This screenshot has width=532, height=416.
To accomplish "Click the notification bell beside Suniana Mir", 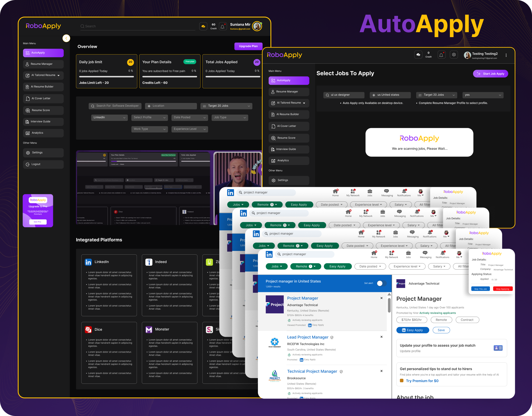I will click(222, 27).
